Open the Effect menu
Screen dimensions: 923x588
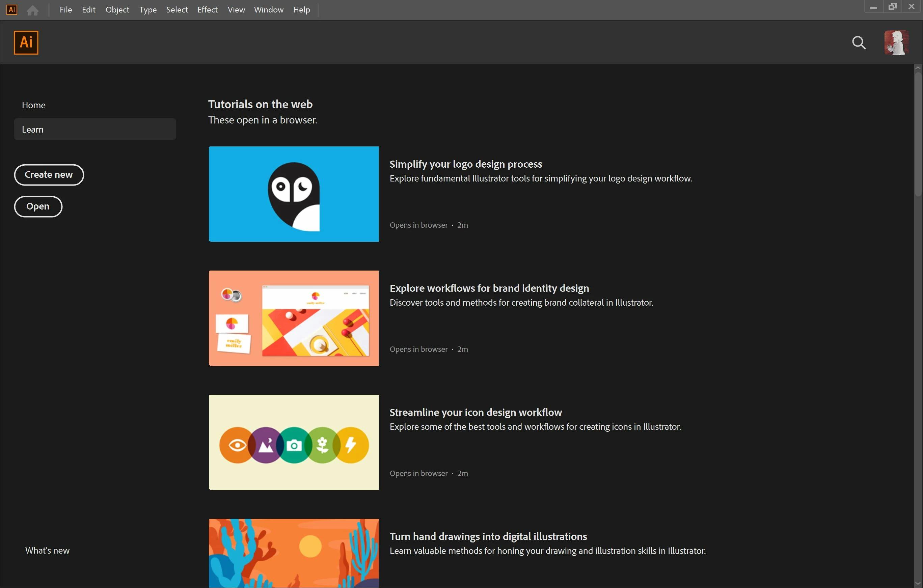coord(207,9)
